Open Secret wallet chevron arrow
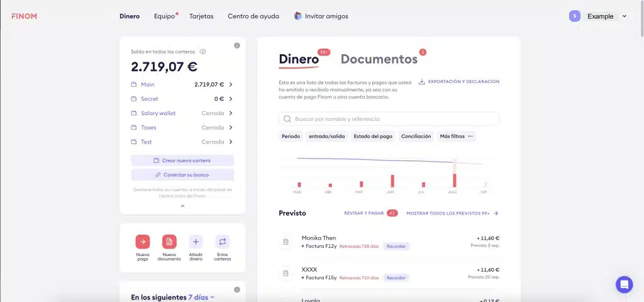This screenshot has height=302, width=644. pyautogui.click(x=231, y=99)
